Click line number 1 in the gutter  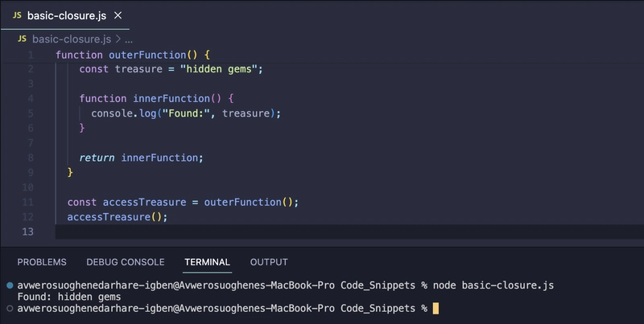(x=31, y=55)
